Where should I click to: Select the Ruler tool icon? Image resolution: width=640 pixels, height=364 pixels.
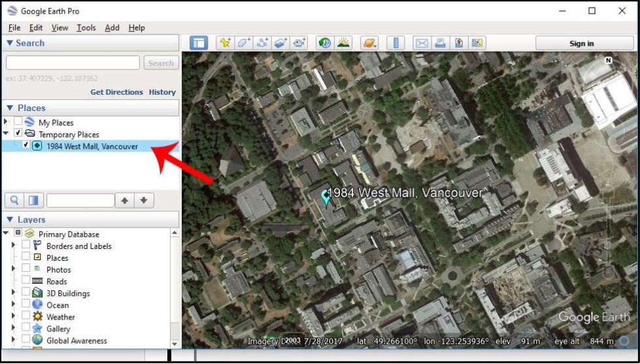(396, 43)
